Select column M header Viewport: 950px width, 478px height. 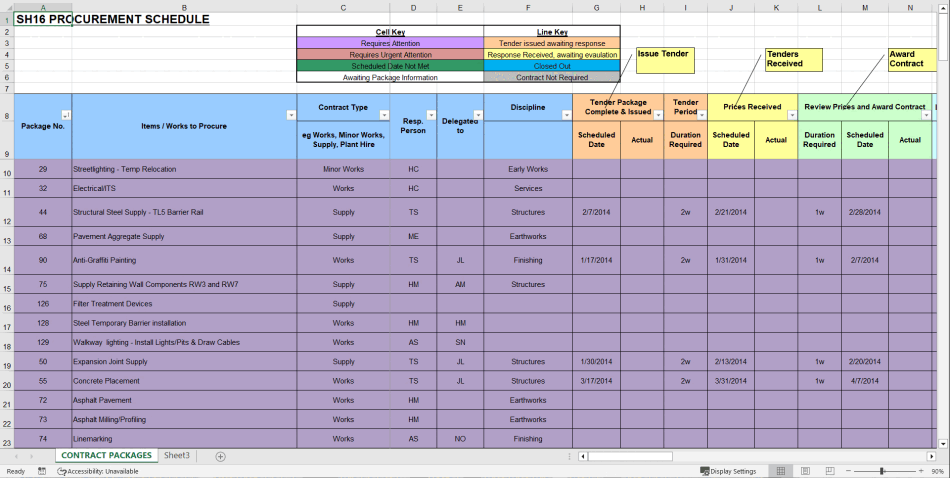[x=865, y=8]
